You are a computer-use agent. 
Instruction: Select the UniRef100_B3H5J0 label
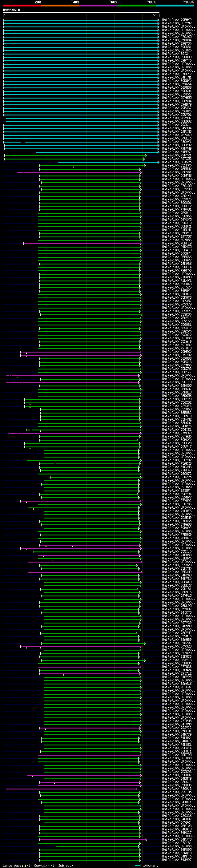point(176,416)
